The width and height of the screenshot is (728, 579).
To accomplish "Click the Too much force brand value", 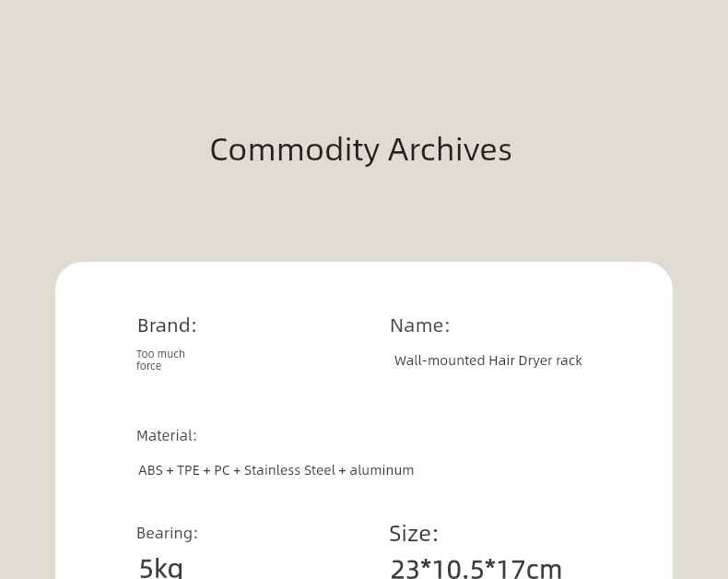I will 160,360.
